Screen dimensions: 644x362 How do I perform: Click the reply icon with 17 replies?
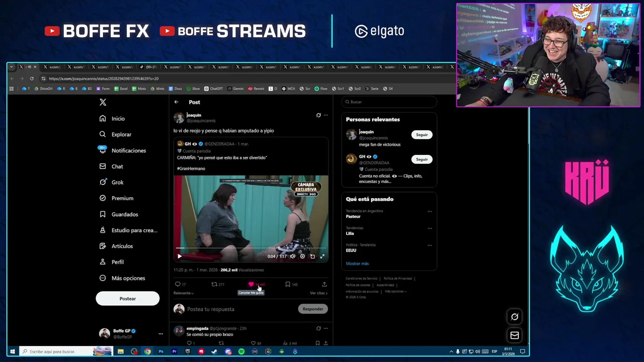178,284
